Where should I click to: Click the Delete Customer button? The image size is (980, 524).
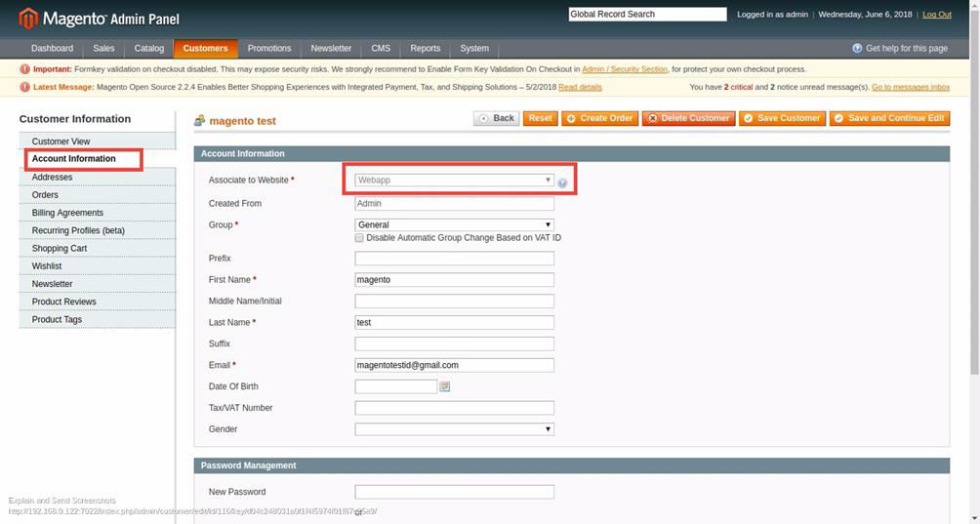pos(687,118)
